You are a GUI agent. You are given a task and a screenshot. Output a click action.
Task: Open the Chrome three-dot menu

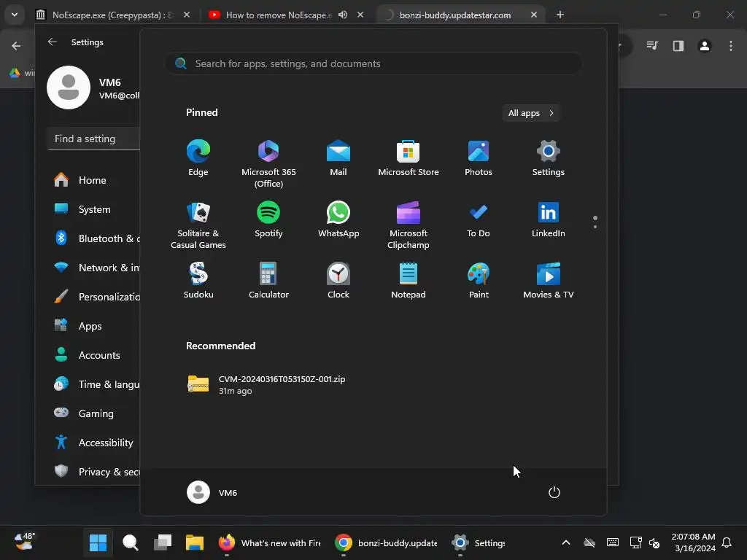[731, 46]
